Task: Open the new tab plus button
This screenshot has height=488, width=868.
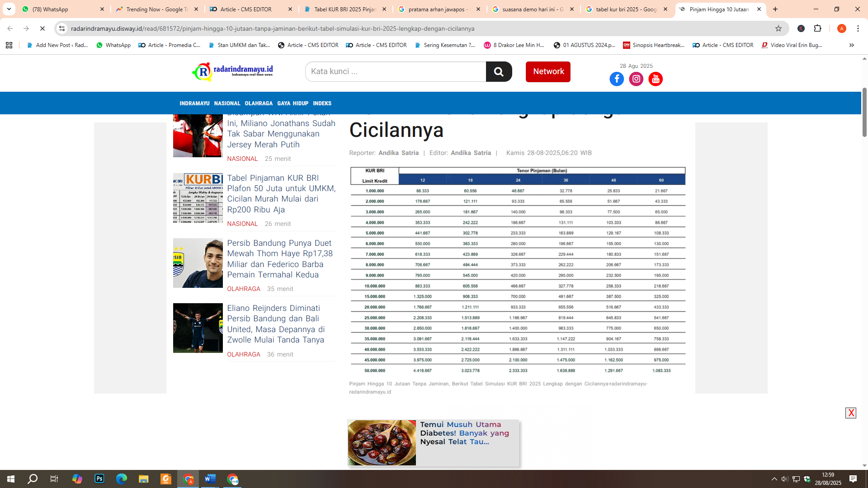Action: 775,9
